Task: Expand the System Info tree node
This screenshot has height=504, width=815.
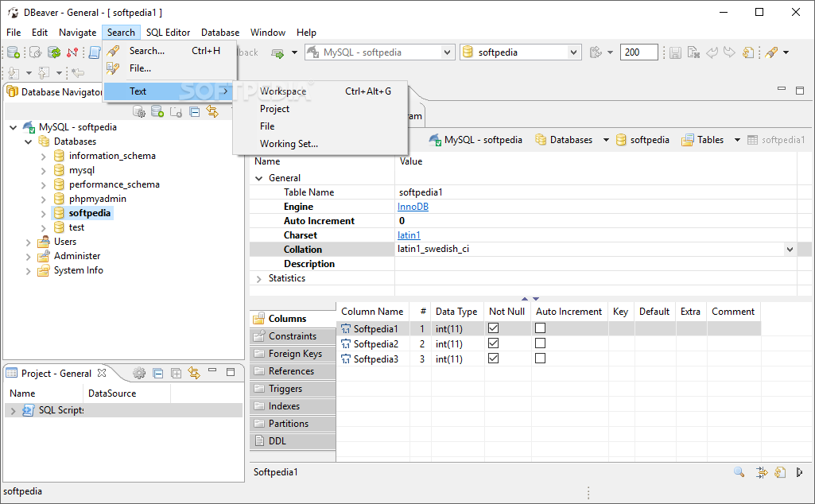Action: pyautogui.click(x=29, y=271)
